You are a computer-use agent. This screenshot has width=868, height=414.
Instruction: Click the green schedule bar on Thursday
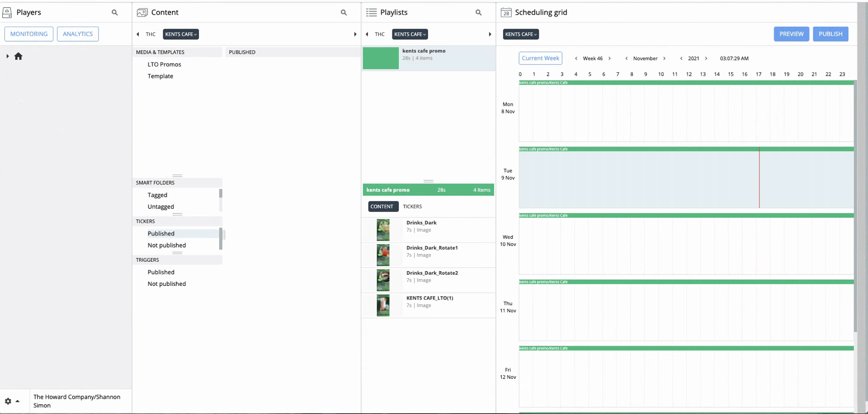click(686, 281)
